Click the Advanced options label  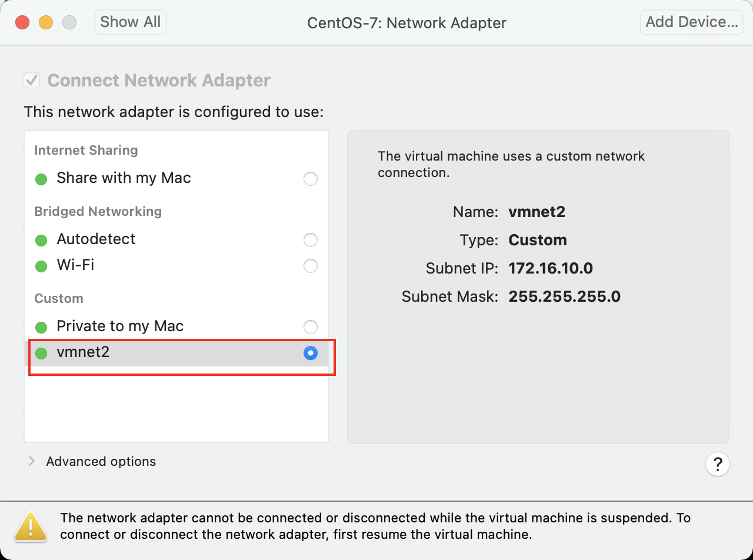[x=101, y=461]
